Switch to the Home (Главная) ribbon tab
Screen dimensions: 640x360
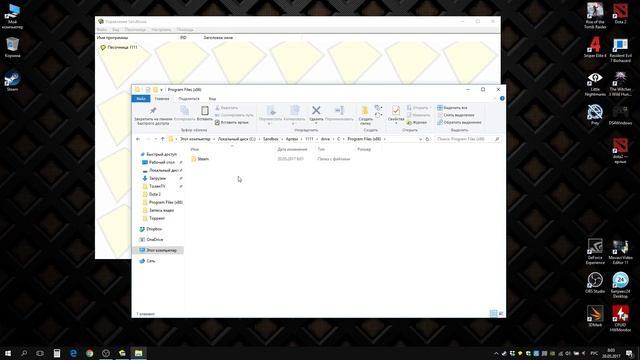pyautogui.click(x=162, y=99)
